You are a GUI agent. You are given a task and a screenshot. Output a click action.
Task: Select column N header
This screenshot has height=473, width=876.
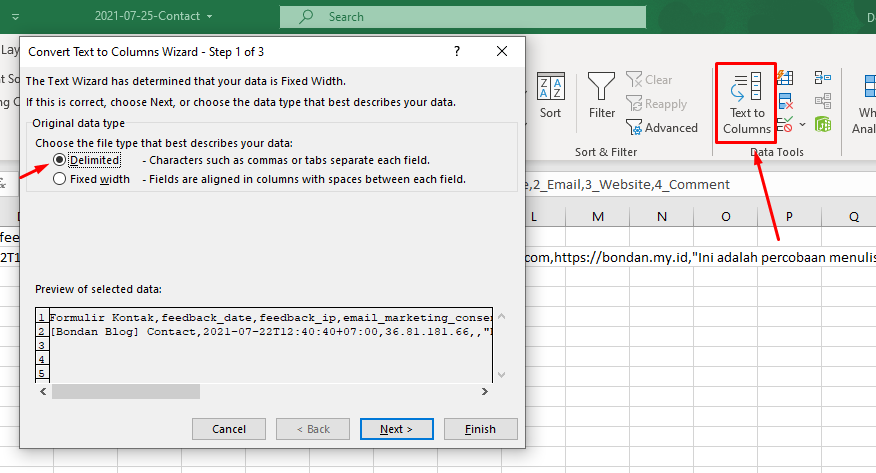click(x=661, y=217)
